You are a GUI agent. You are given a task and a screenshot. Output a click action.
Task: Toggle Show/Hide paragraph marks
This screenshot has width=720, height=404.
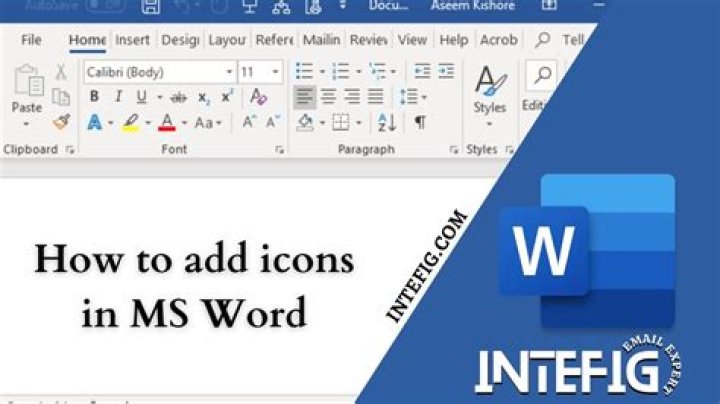(x=420, y=122)
